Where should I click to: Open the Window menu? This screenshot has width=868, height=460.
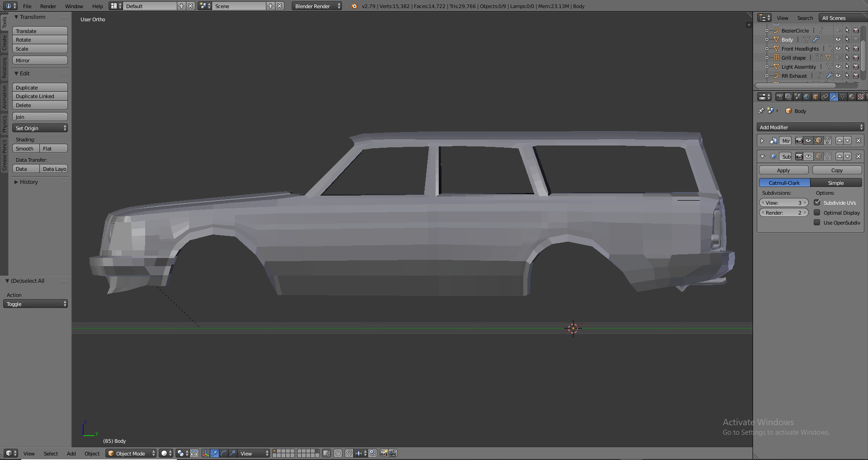[74, 6]
